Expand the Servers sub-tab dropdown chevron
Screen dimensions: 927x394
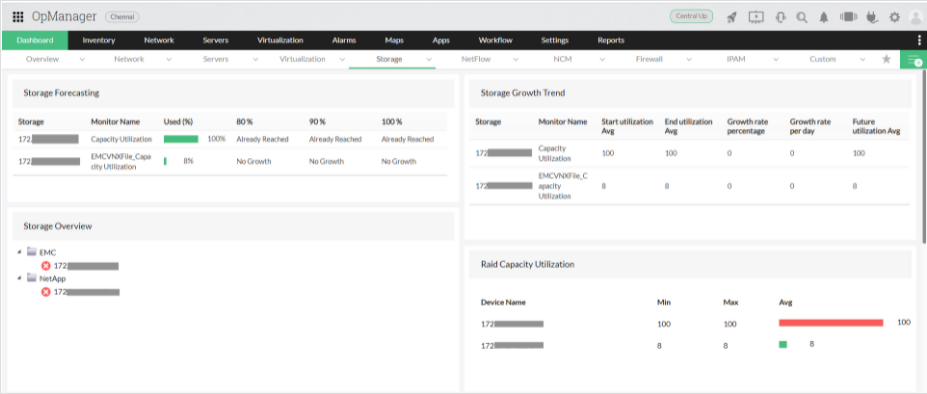coord(255,59)
